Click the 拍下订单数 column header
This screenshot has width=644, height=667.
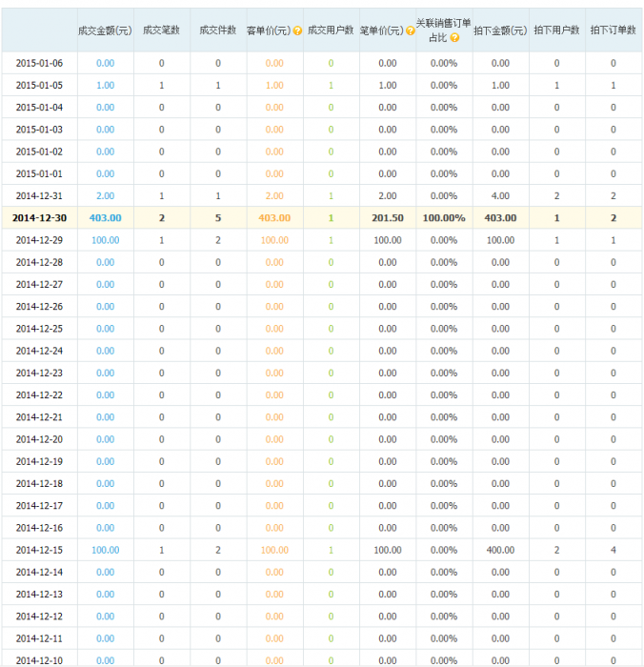point(613,30)
